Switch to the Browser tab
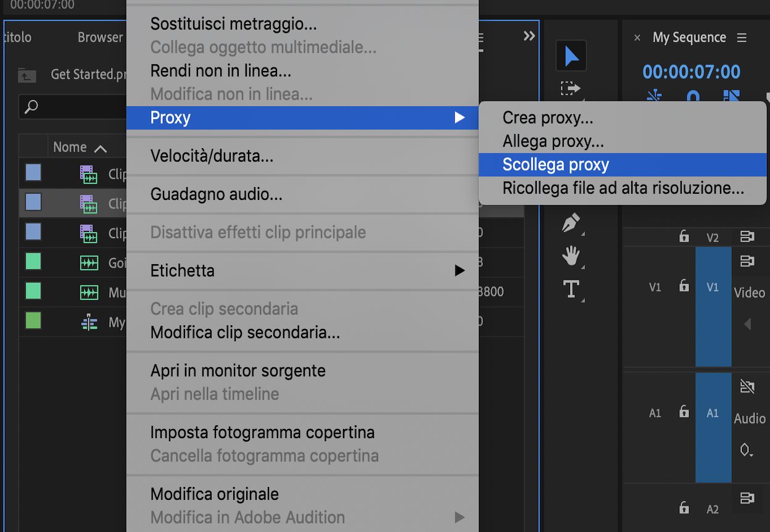Image resolution: width=770 pixels, height=532 pixels. (x=99, y=37)
